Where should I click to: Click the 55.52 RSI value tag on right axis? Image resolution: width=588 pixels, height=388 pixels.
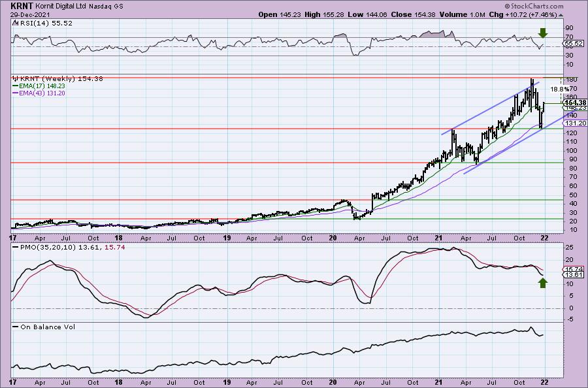[574, 44]
